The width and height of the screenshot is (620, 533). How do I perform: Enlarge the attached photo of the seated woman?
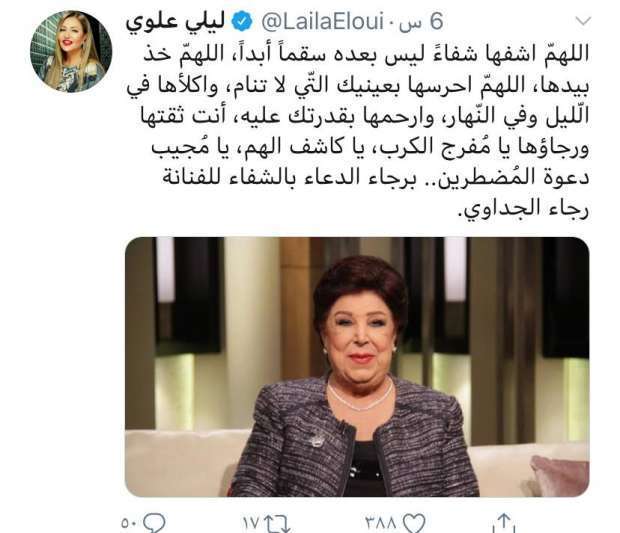coord(357,367)
